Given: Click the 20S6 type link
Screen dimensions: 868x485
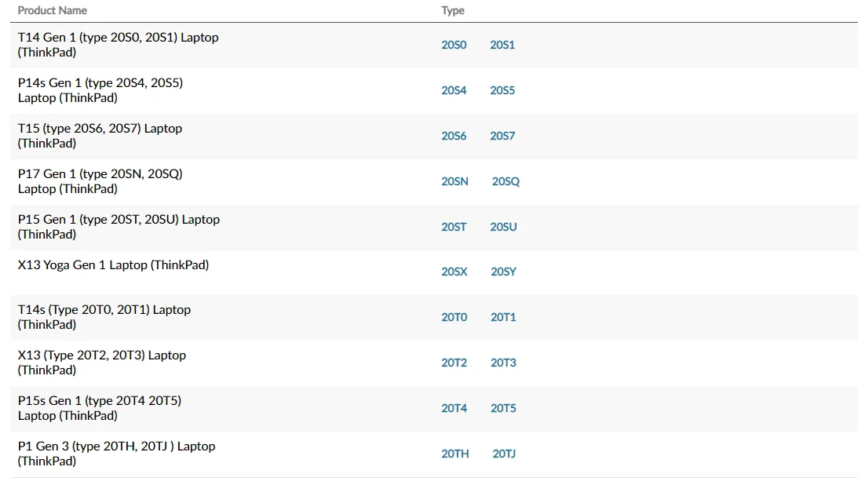Looking at the screenshot, I should (x=454, y=136).
